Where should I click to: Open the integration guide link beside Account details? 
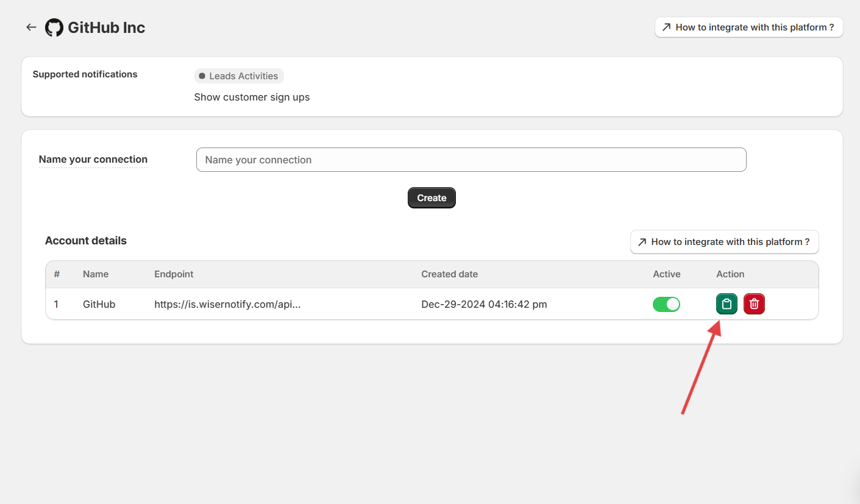click(724, 242)
